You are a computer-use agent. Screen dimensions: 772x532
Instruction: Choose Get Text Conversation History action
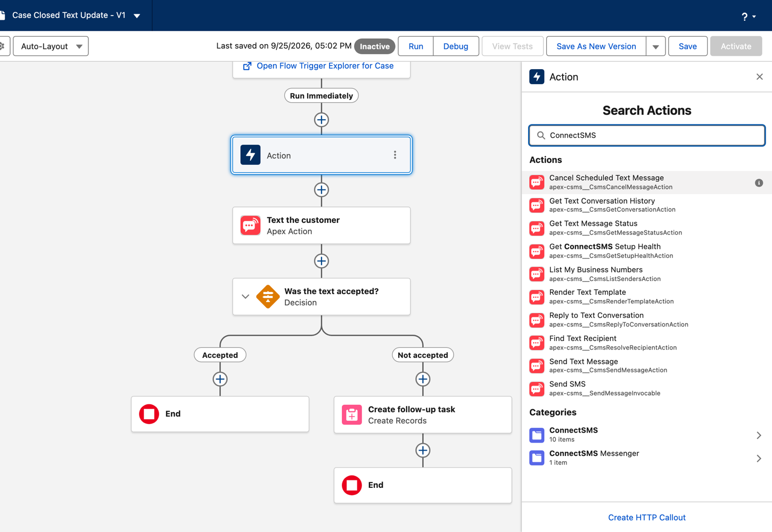pyautogui.click(x=647, y=205)
